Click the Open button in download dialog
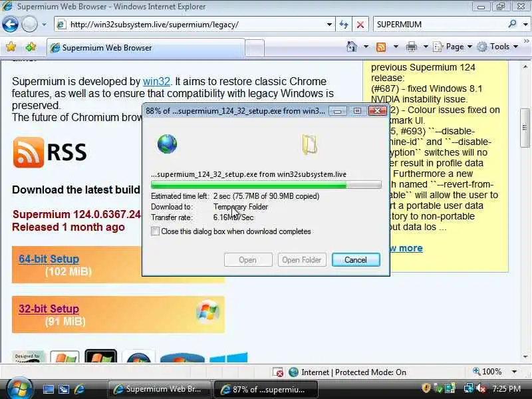The width and height of the screenshot is (532, 399). click(248, 260)
